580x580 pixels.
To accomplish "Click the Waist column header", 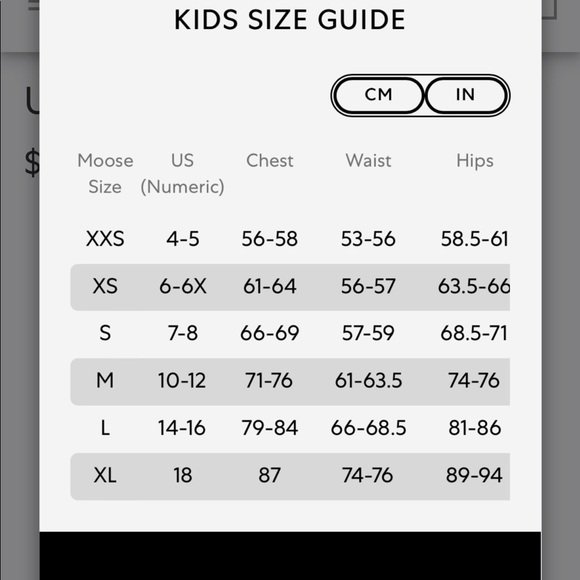I will 368,161.
